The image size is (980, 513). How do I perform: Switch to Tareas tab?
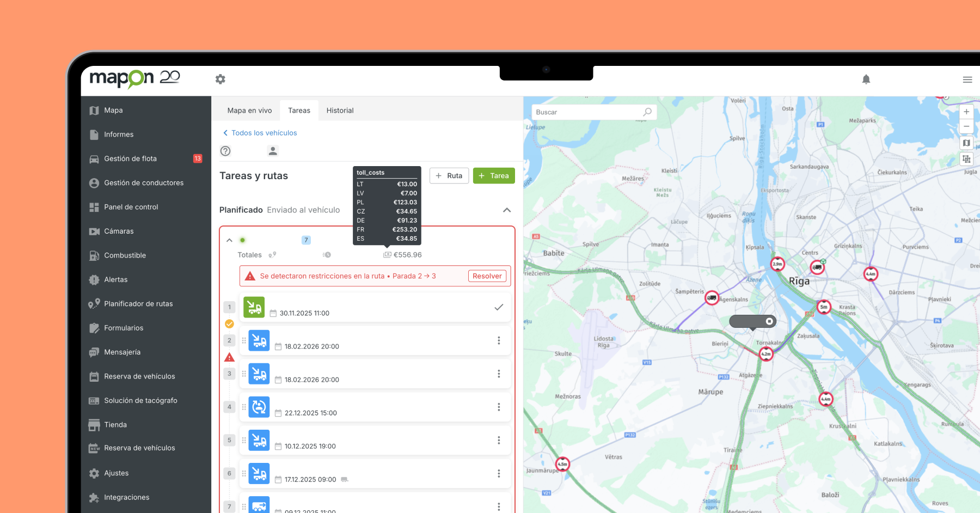tap(299, 111)
